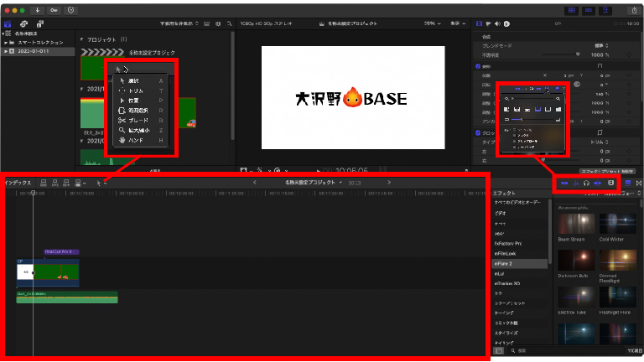
Task: Choose トリム Trim tool menu item
Action: (x=141, y=90)
